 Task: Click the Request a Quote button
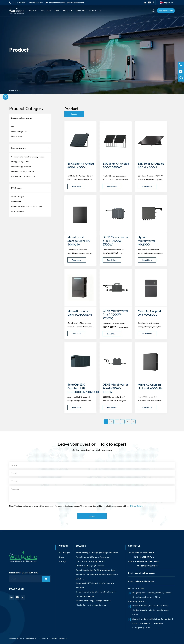(x=166, y=11)
